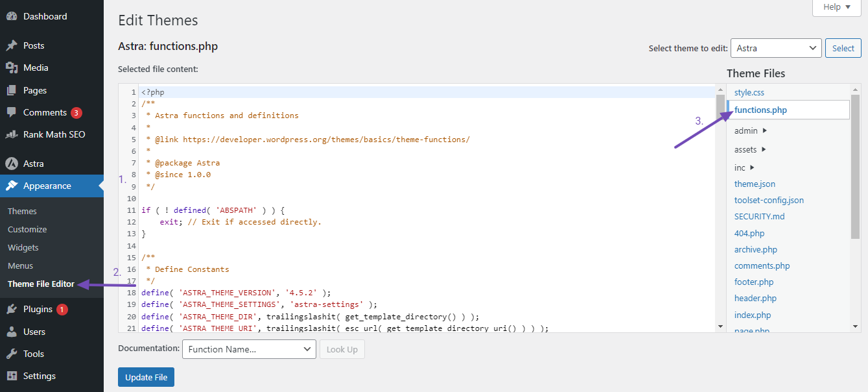Click the '@package Astra' comment line
The width and height of the screenshot is (868, 392).
click(x=183, y=162)
